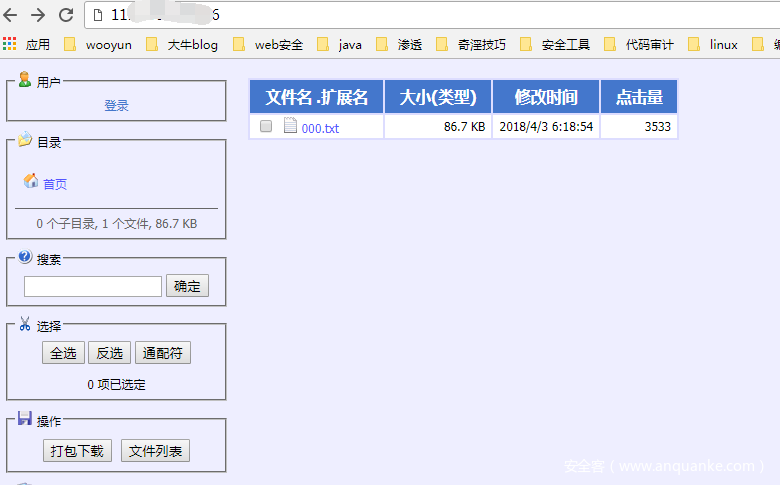Viewport: 780px width, 485px height.
Task: Open the linux bookmark folder
Action: 713,44
